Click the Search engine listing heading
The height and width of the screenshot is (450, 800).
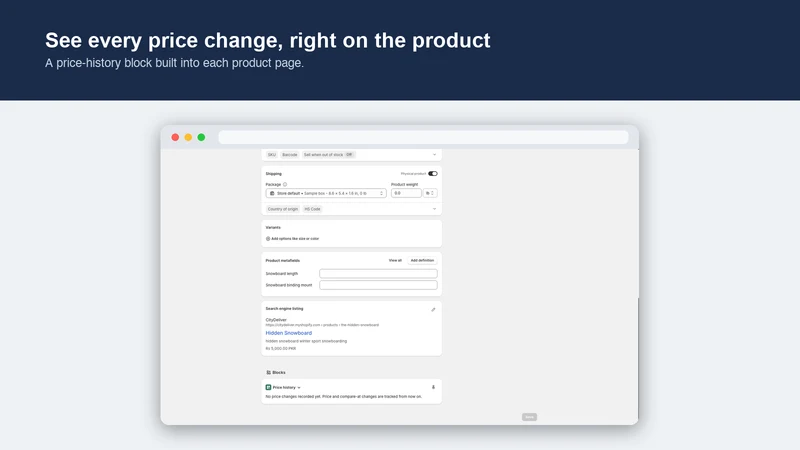tap(284, 309)
